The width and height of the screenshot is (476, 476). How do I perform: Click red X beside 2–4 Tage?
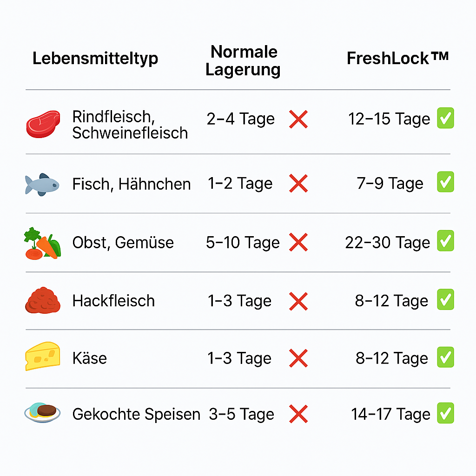298,119
